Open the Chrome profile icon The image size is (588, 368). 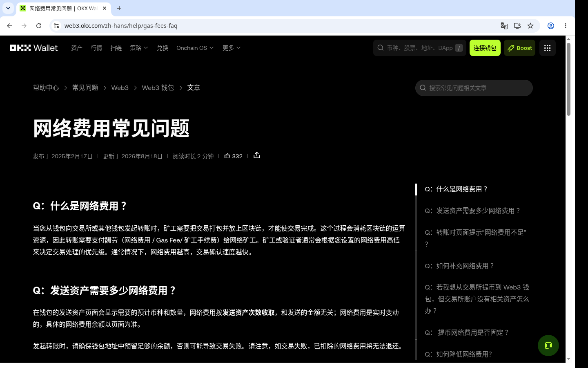coord(551,26)
